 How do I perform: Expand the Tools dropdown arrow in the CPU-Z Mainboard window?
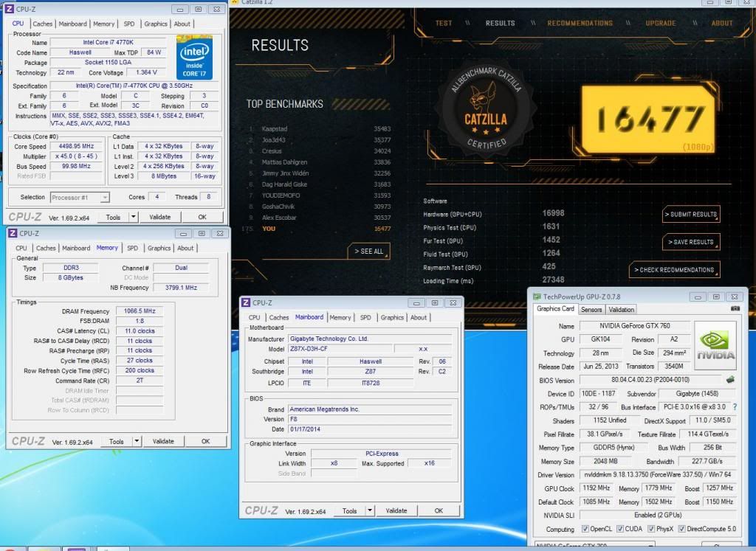[370, 510]
